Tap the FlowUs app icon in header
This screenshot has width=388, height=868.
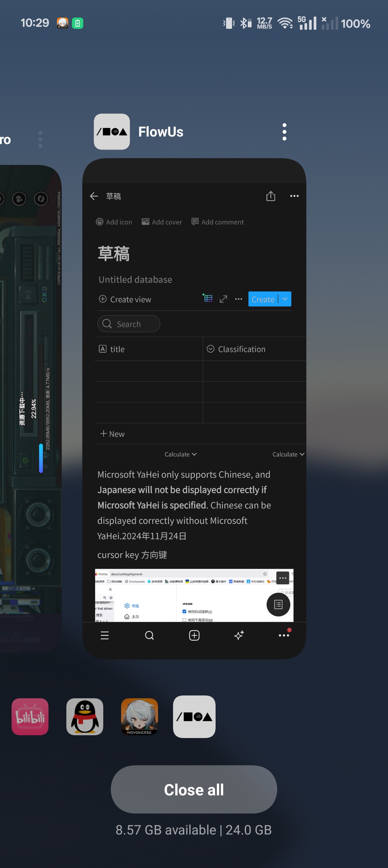click(112, 132)
